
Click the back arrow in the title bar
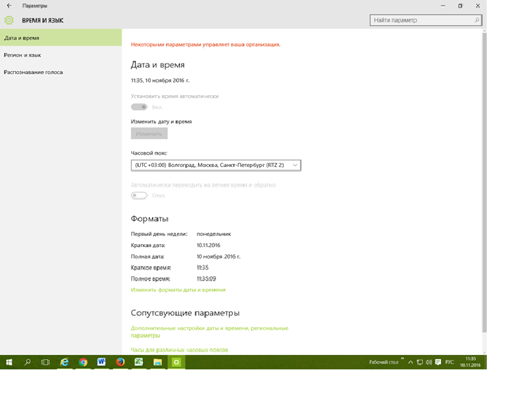[x=9, y=5]
